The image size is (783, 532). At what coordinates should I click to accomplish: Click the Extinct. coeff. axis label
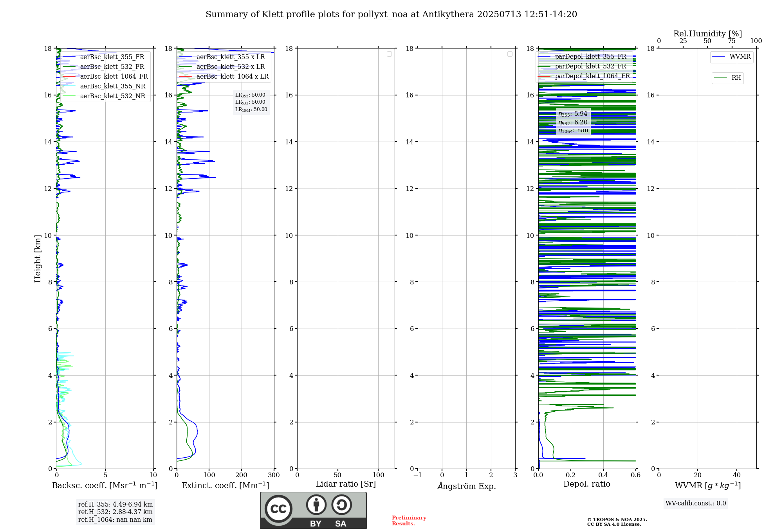(226, 485)
